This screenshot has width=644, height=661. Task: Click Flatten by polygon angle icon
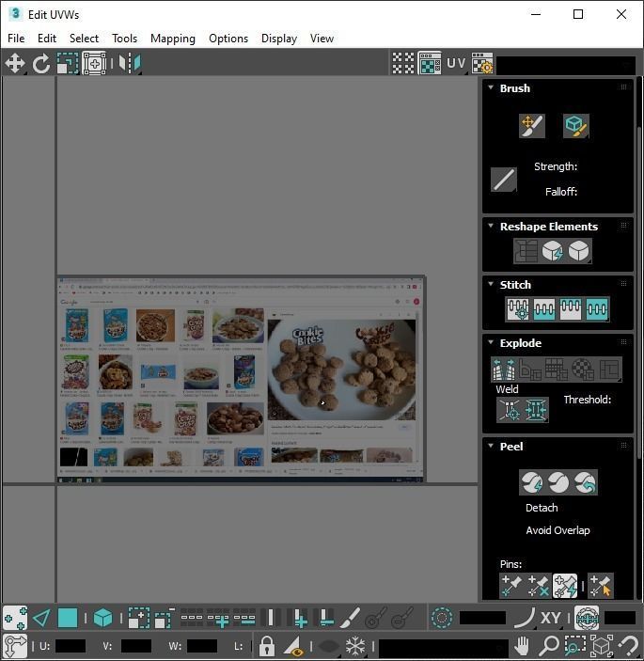530,369
